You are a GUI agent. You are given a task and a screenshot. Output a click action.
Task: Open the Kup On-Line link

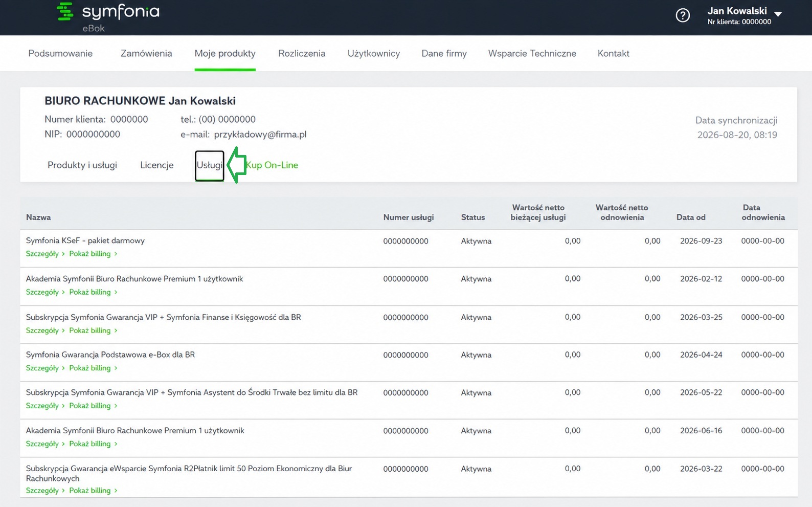point(272,165)
